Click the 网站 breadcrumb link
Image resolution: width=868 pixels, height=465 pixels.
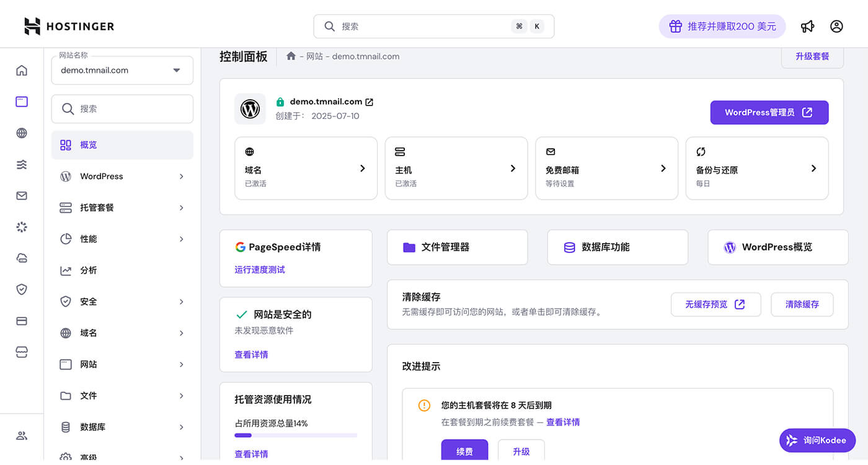coord(314,56)
